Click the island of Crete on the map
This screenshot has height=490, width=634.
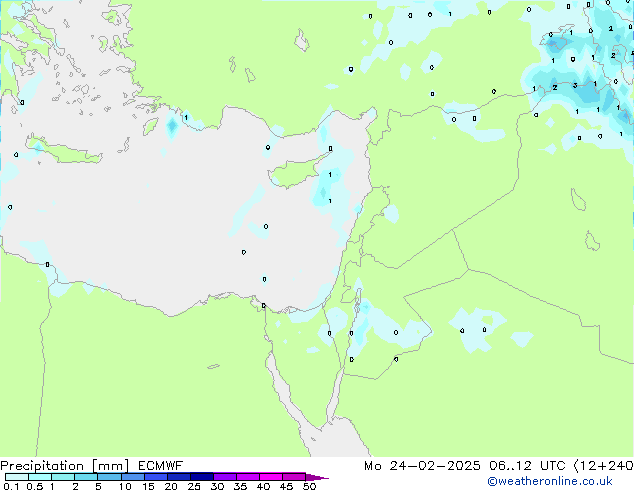(x=63, y=152)
